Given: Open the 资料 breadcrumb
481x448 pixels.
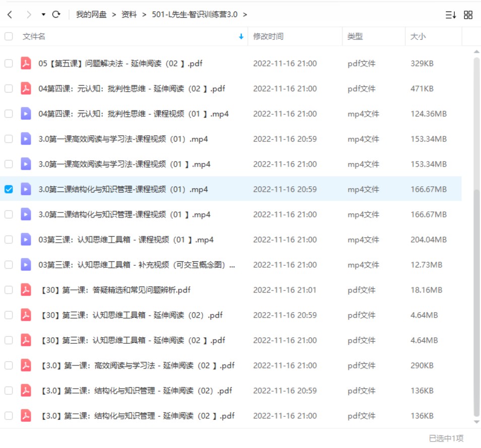Looking at the screenshot, I should tap(129, 15).
